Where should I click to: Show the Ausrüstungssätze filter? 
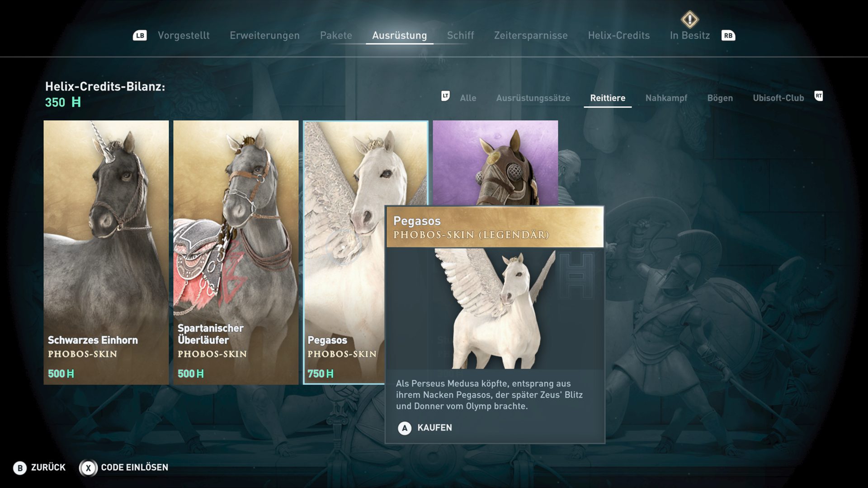point(533,98)
